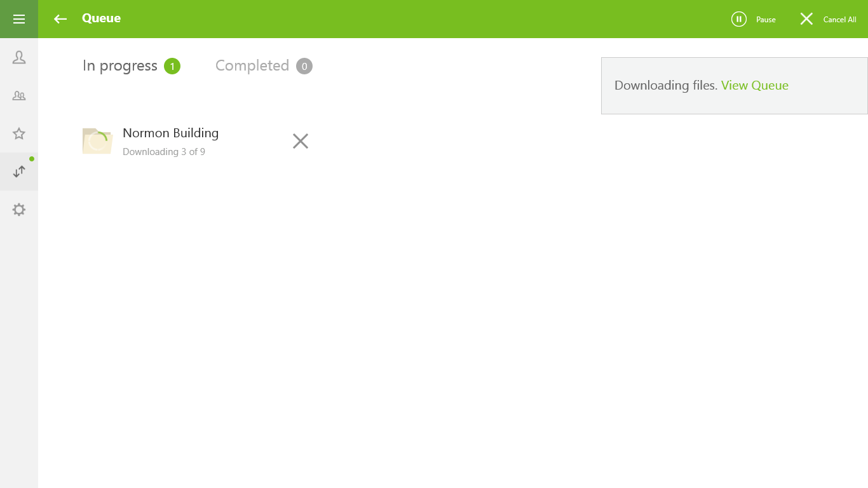868x488 pixels.
Task: Open settings gear in sidebar
Action: (x=19, y=210)
